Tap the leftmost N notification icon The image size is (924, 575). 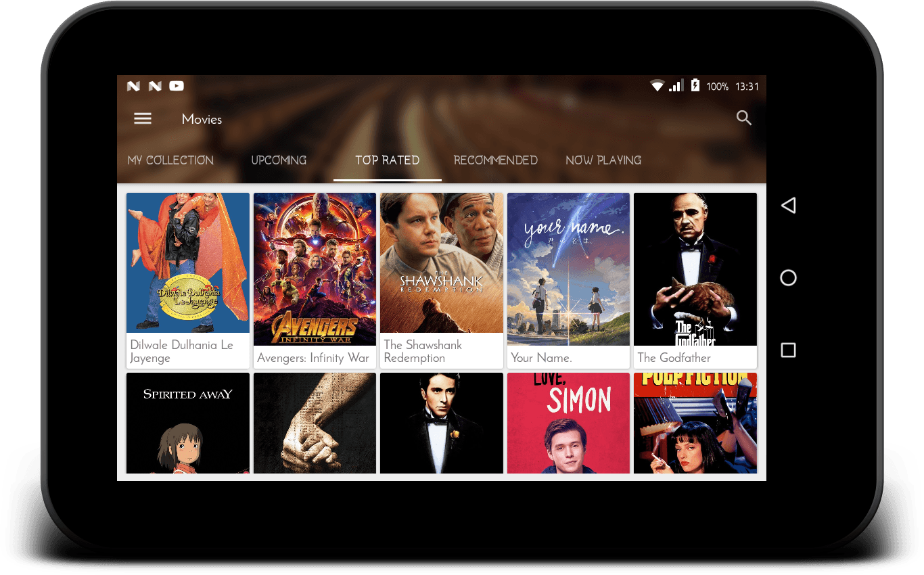coord(133,86)
